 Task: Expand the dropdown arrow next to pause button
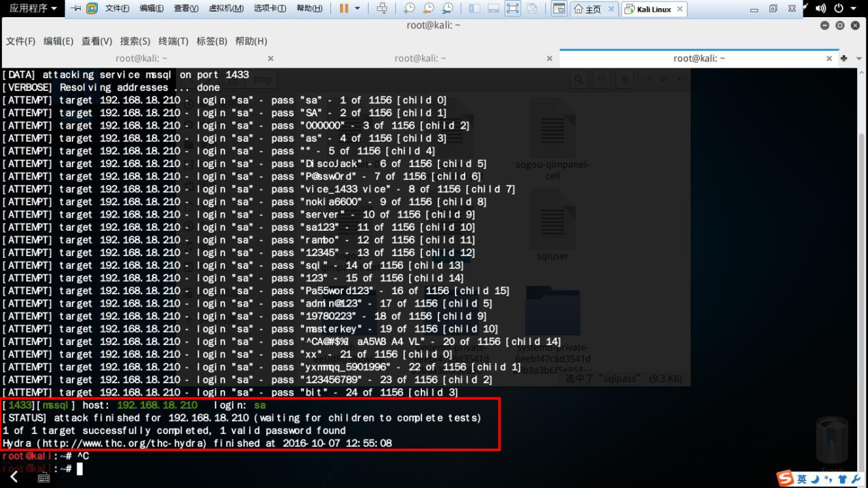click(357, 9)
